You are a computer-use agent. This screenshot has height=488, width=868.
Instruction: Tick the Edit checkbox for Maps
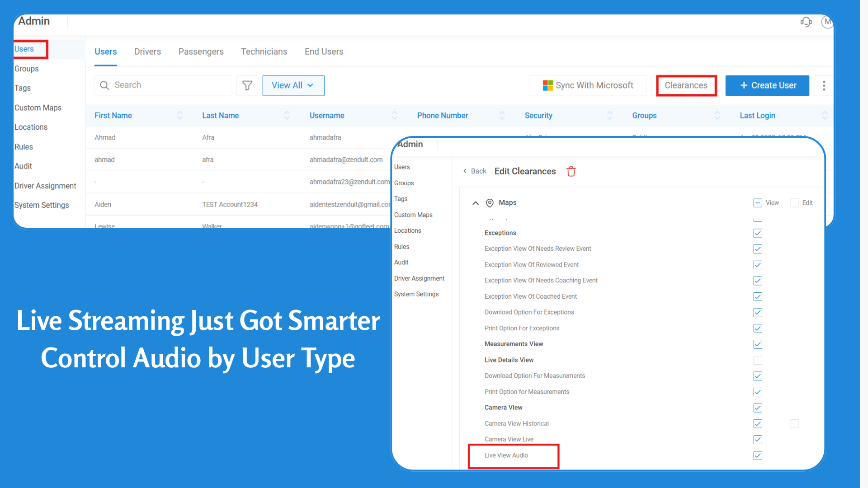coord(794,203)
